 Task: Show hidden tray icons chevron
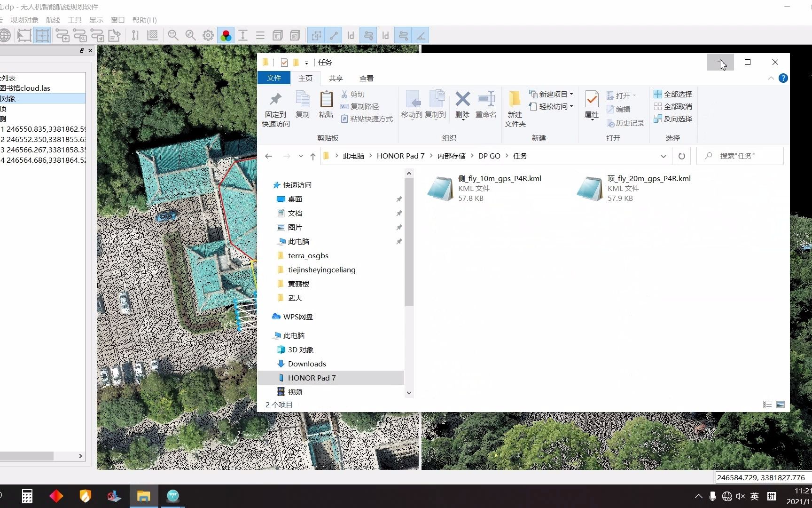pyautogui.click(x=699, y=496)
